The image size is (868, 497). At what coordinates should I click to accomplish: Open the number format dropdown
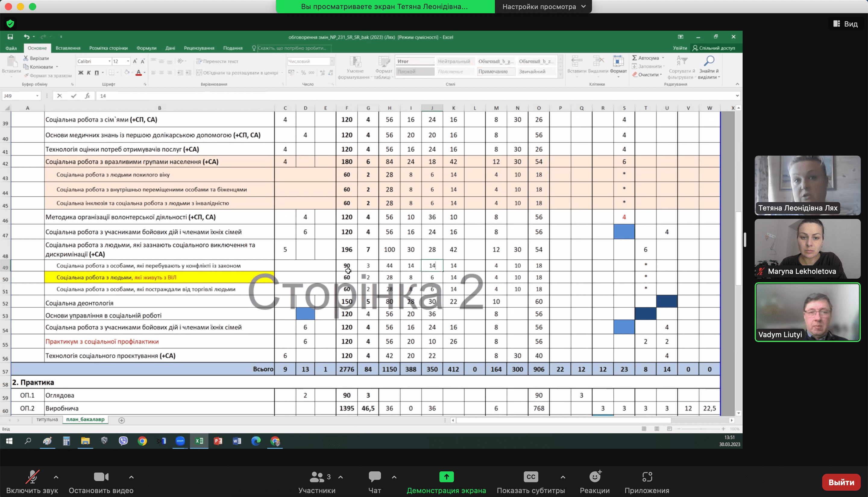click(x=332, y=62)
